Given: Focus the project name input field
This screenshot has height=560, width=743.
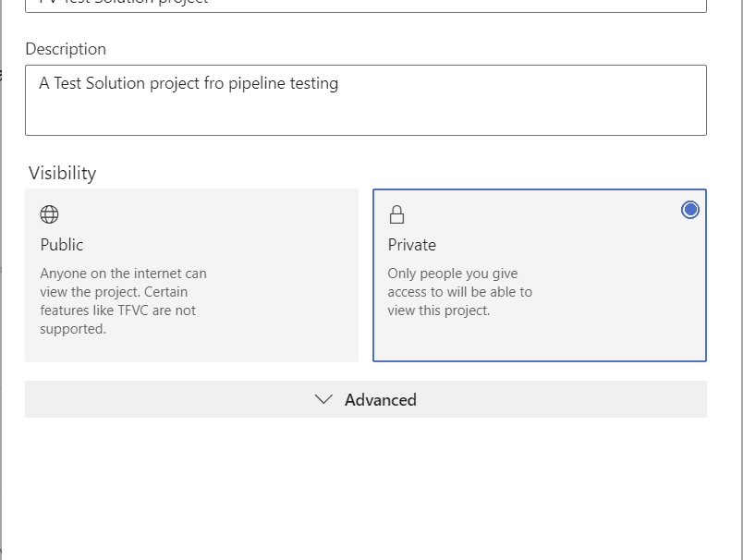Looking at the screenshot, I should click(x=366, y=5).
